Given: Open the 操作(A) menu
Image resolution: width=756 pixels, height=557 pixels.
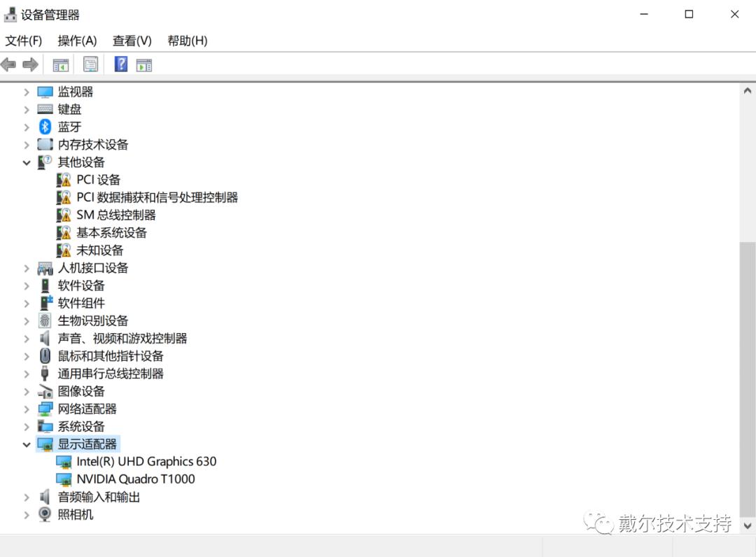Looking at the screenshot, I should click(77, 41).
